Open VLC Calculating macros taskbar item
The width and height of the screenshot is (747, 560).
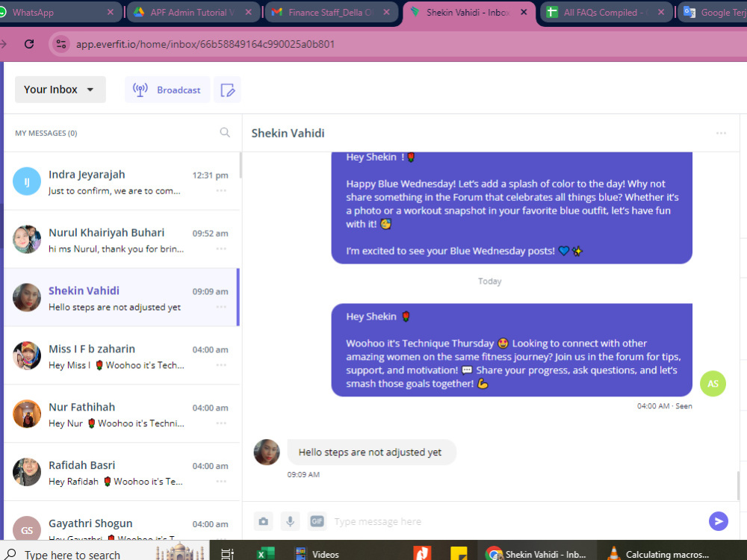[x=661, y=554]
